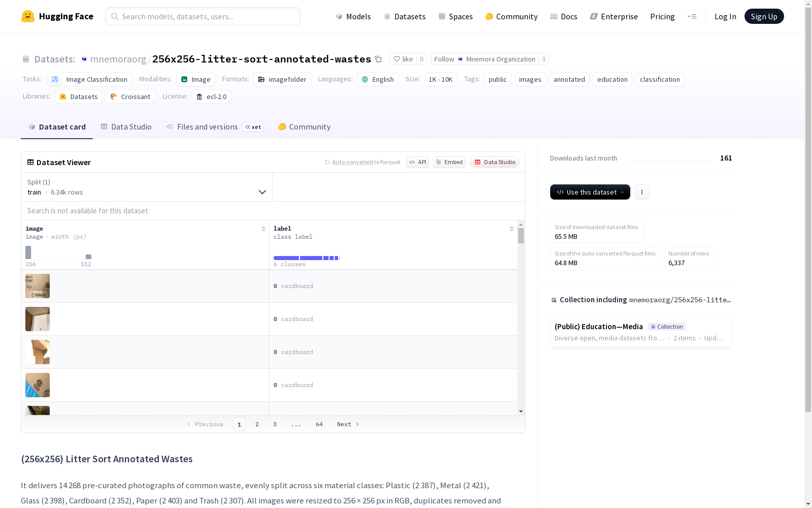Click the Embed button in Dataset Viewer
The image size is (812, 508).
pos(449,162)
